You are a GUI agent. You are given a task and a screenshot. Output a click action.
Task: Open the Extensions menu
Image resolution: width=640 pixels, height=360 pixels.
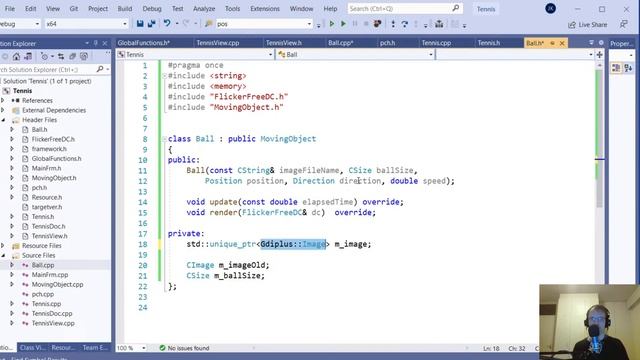[265, 9]
